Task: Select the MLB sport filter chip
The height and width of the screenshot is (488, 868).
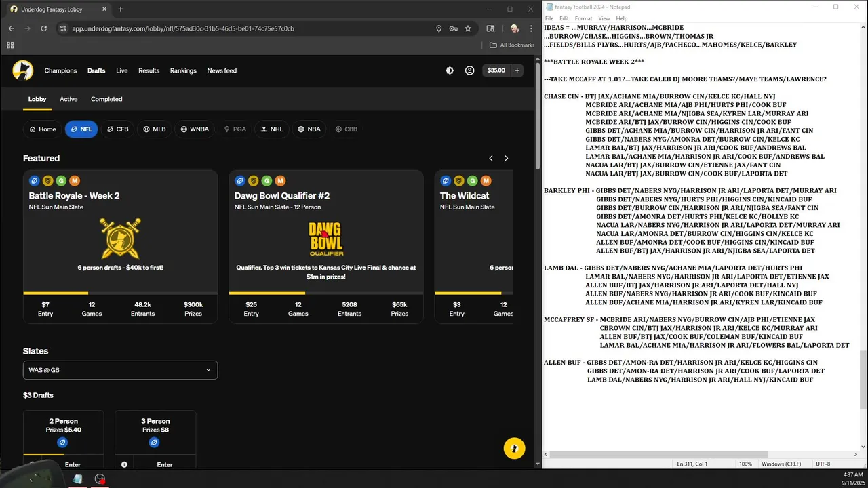Action: pyautogui.click(x=154, y=129)
